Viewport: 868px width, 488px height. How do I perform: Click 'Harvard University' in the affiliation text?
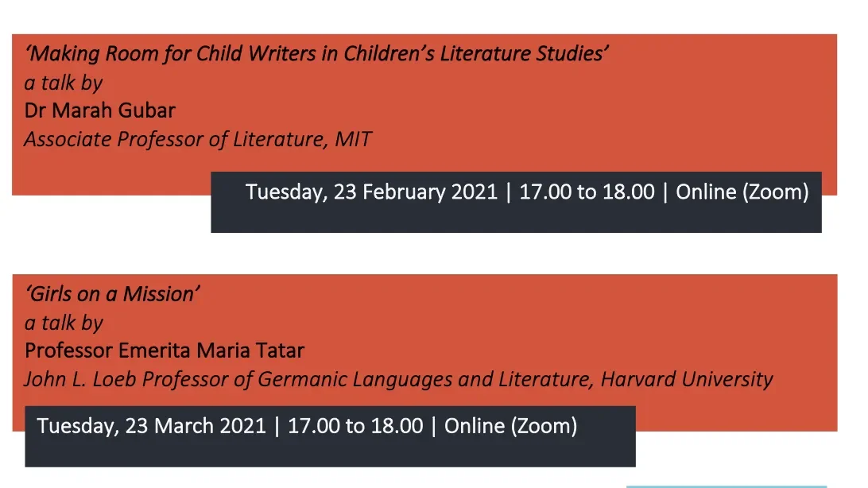(687, 380)
